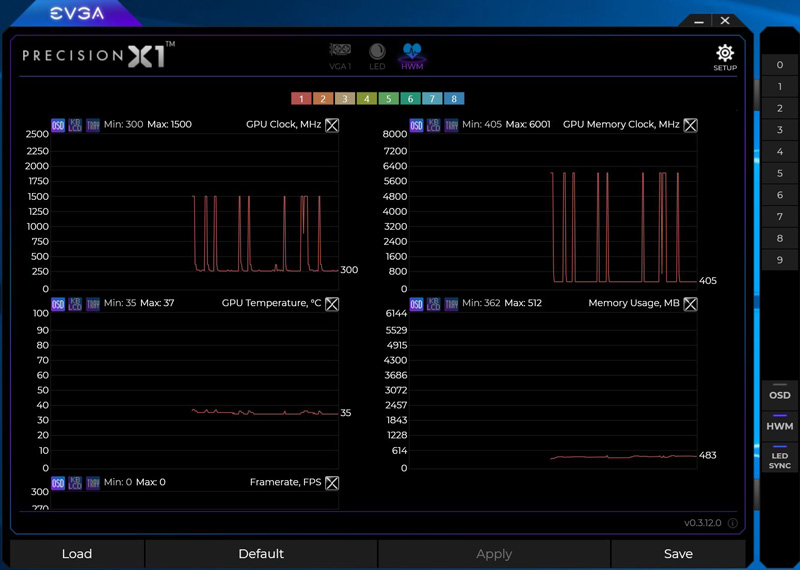This screenshot has height=570, width=800.
Task: Select profile slot 6
Action: [x=780, y=195]
